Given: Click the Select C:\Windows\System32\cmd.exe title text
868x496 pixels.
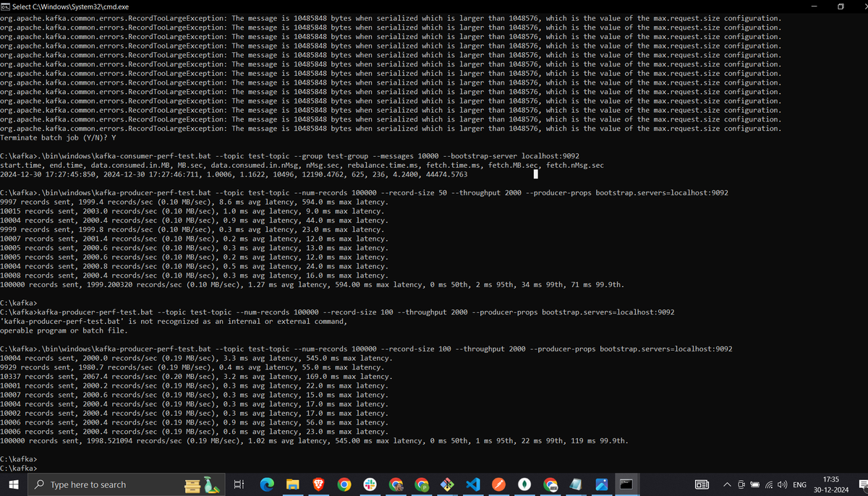Looking at the screenshot, I should (70, 6).
